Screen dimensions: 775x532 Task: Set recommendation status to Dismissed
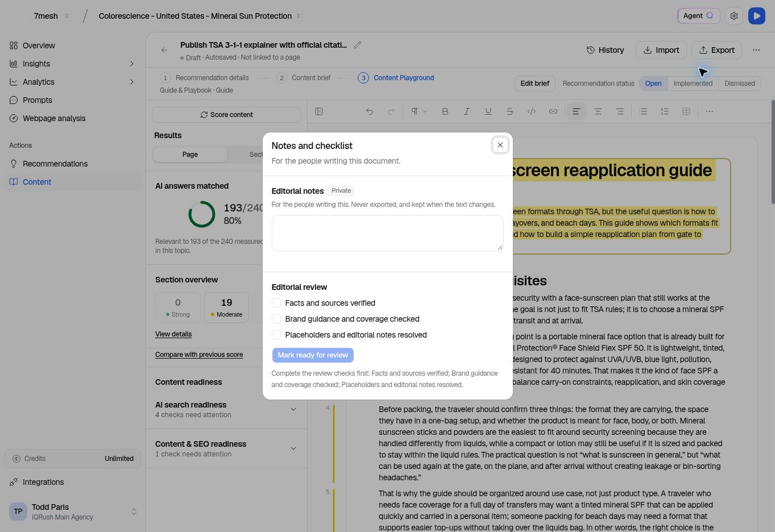click(740, 84)
